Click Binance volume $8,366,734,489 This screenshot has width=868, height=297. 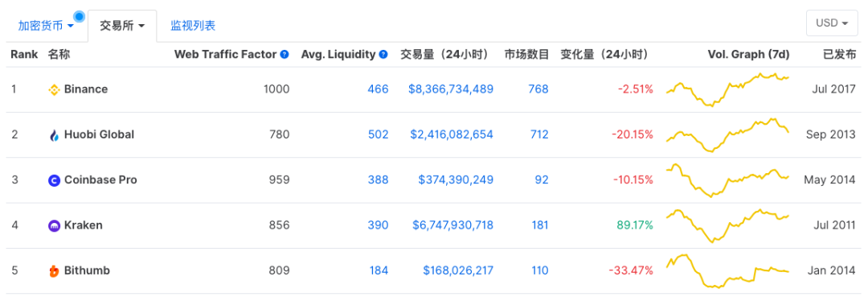point(451,89)
